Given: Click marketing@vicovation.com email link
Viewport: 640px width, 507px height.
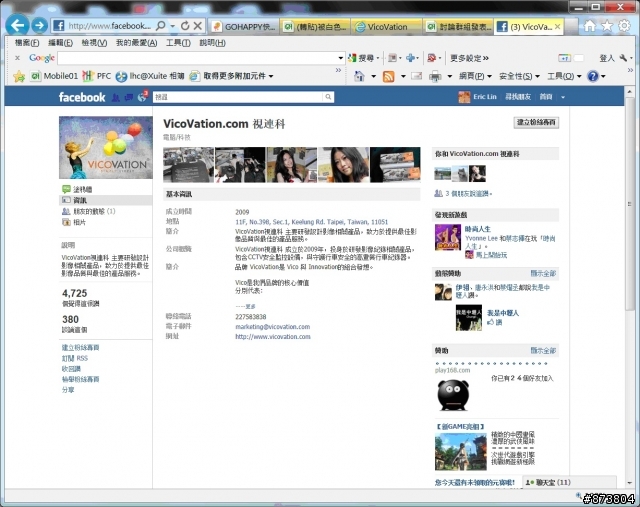Looking at the screenshot, I should (272, 327).
